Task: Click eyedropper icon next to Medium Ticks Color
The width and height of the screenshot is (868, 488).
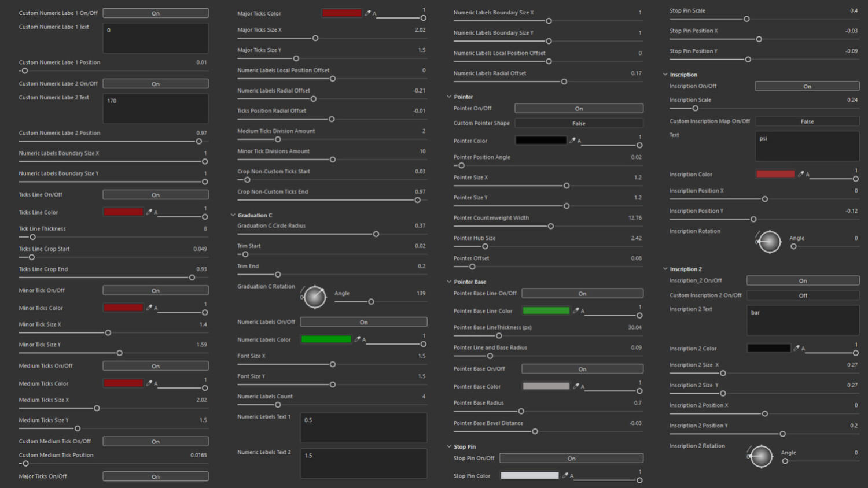Action: pyautogui.click(x=149, y=383)
